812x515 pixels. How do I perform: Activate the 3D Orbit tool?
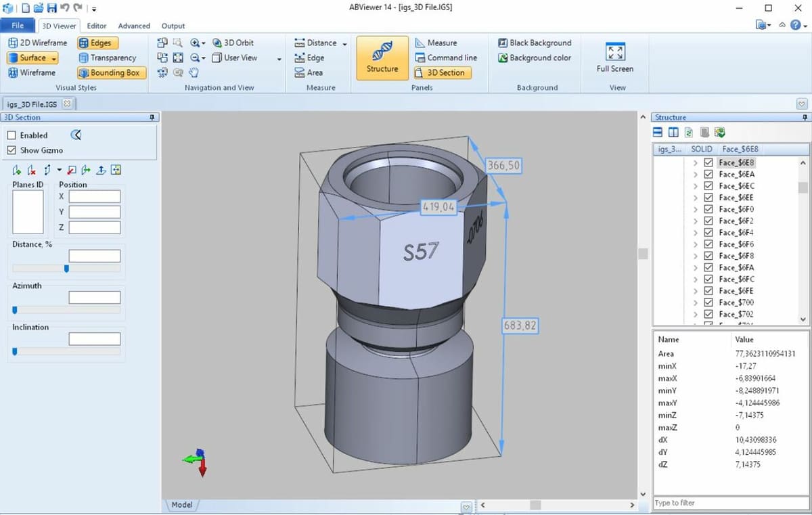[x=233, y=43]
